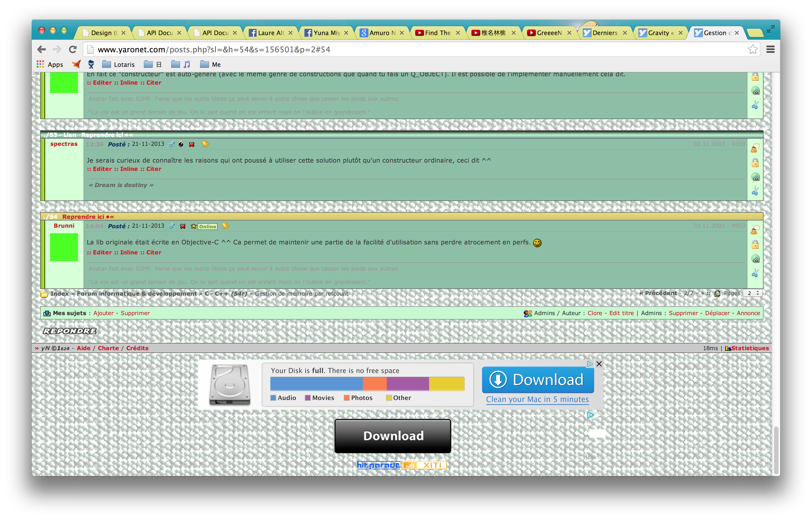Image resolution: width=812 pixels, height=520 pixels.
Task: Click the browser address bar URL
Action: pyautogui.click(x=214, y=50)
